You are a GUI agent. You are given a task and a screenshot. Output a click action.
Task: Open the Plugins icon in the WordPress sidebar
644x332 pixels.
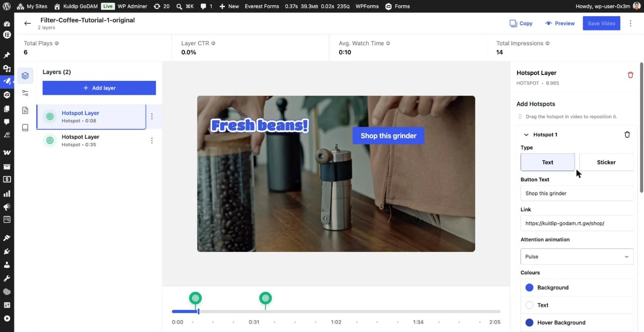pyautogui.click(x=7, y=251)
